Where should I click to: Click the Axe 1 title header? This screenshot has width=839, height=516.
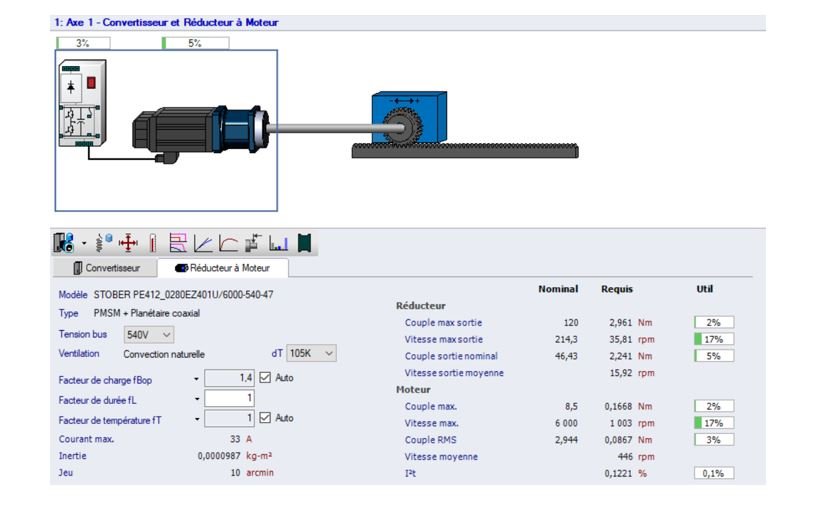pyautogui.click(x=166, y=22)
